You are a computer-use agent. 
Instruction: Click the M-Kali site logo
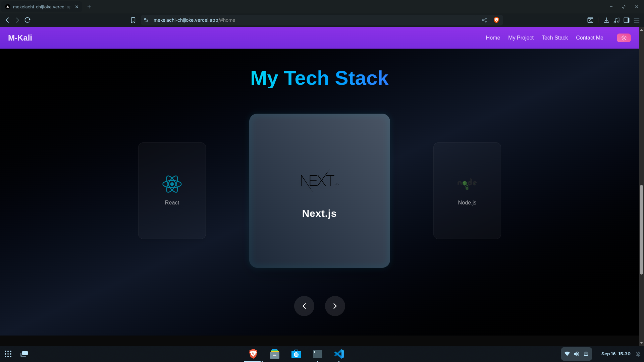20,38
